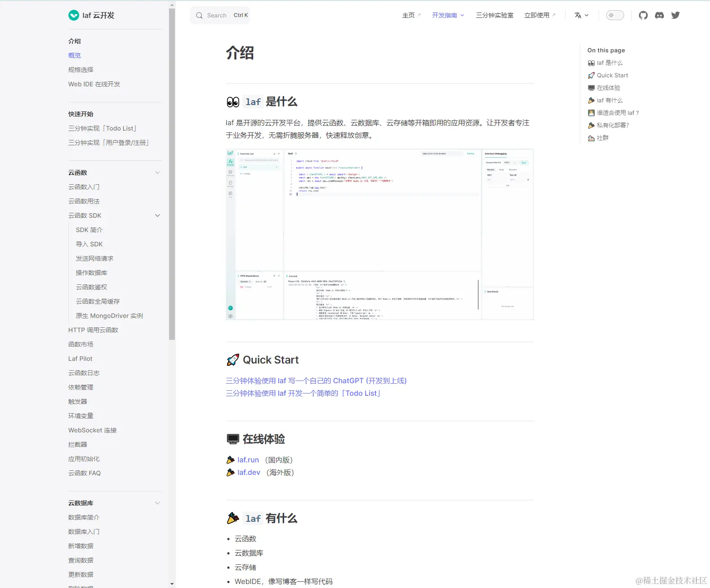Open HTTP 调用云函数 sidebar page
Viewport: 710px width, 588px height.
(x=94, y=330)
